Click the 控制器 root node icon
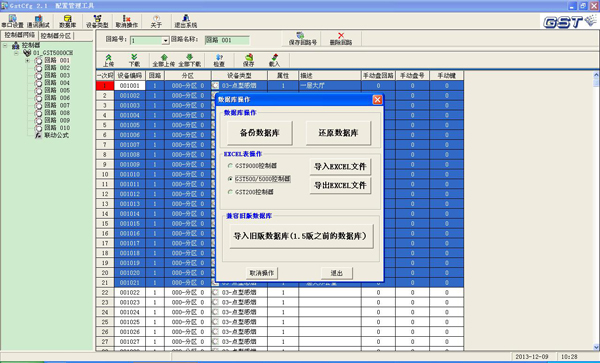The image size is (600, 363). (x=16, y=46)
